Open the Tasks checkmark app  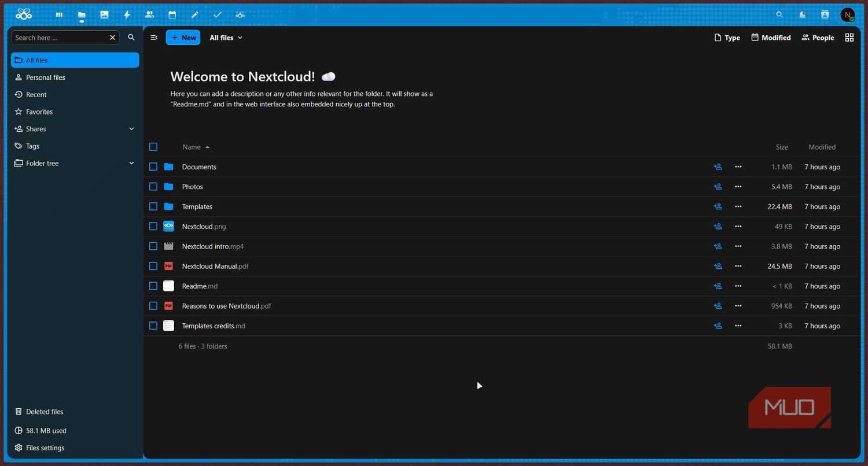tap(218, 14)
